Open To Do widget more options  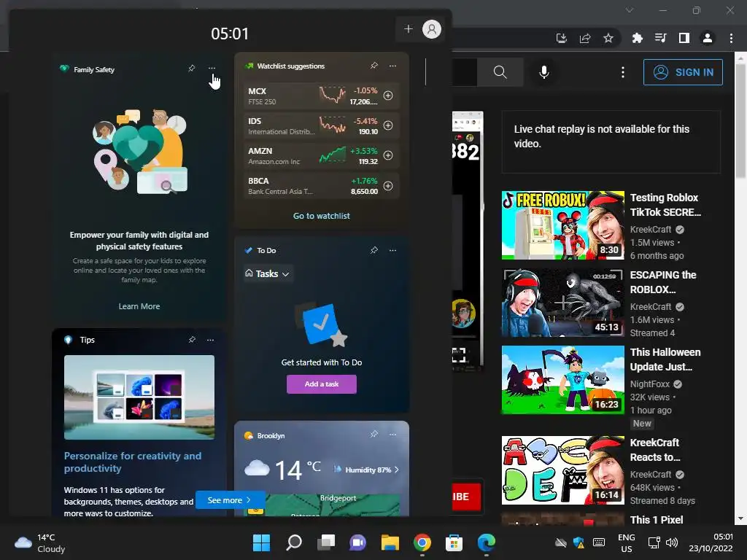point(392,250)
